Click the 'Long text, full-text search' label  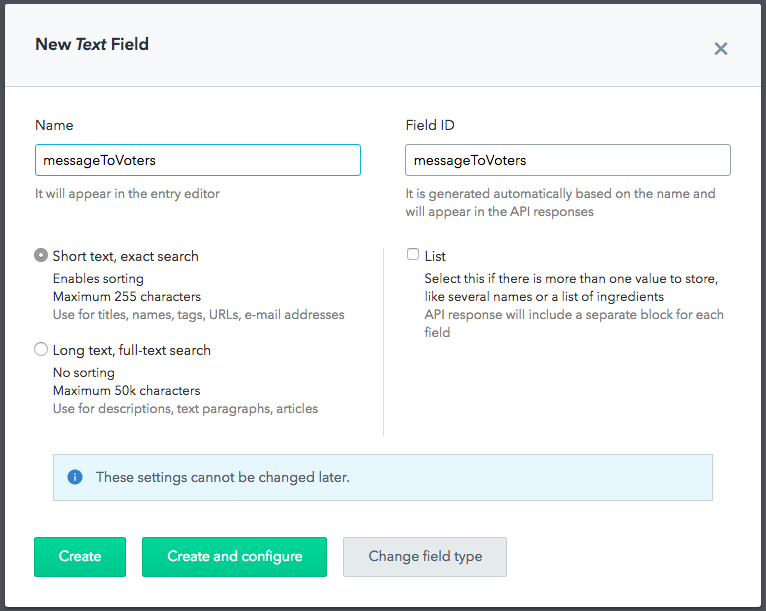tap(131, 351)
